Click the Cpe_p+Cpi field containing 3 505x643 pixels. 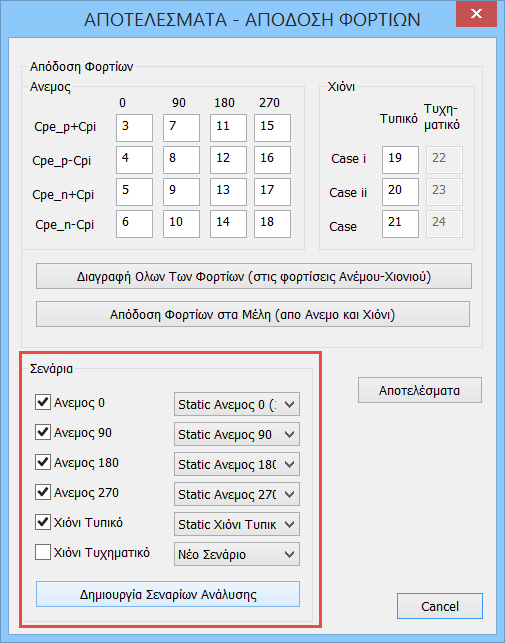pos(134,128)
